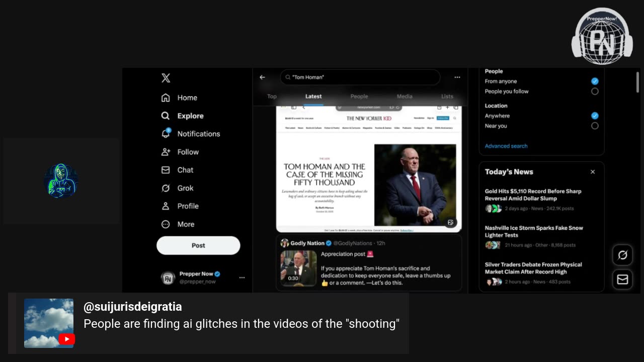Open Nashville Ice Storm news story

coord(534,231)
